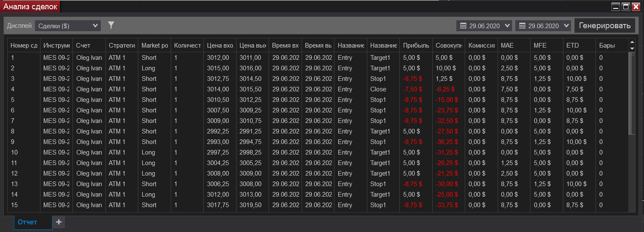Sort by the Номер сд column header
Viewport: 644px width, 232px height.
pyautogui.click(x=24, y=45)
